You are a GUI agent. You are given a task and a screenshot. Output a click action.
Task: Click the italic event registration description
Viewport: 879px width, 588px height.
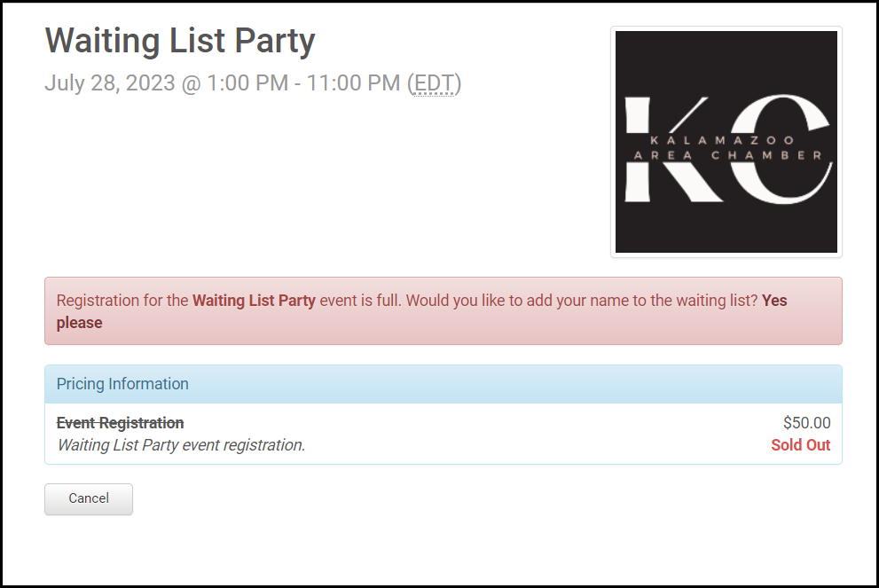pos(181,445)
